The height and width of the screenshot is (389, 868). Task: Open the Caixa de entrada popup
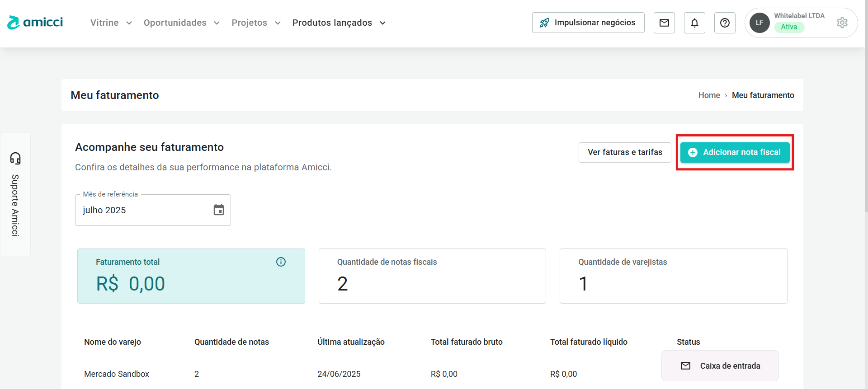click(x=720, y=366)
